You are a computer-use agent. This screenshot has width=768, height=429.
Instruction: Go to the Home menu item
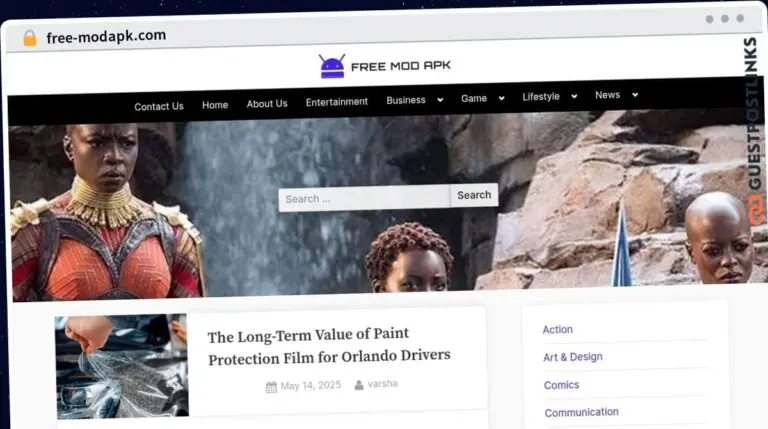pos(215,105)
